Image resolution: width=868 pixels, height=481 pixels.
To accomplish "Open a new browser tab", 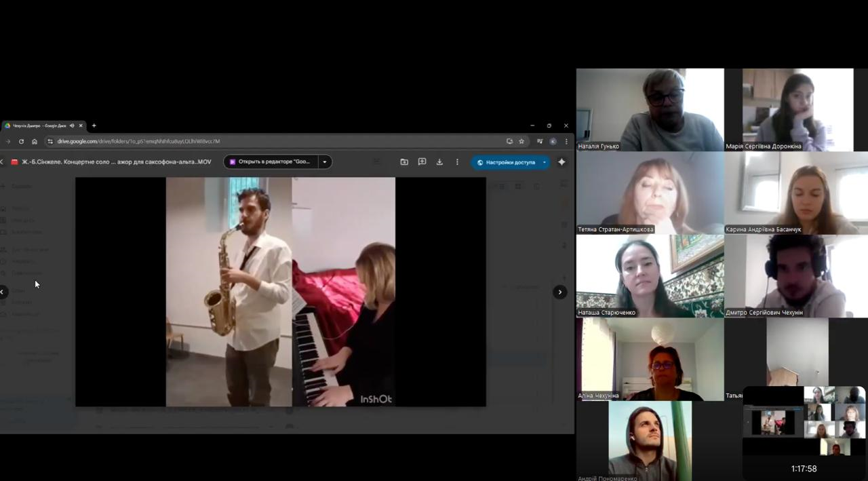I will [x=94, y=126].
